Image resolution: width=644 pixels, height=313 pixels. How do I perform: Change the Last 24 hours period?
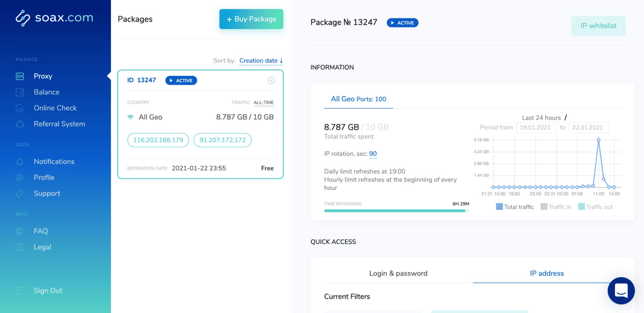541,117
